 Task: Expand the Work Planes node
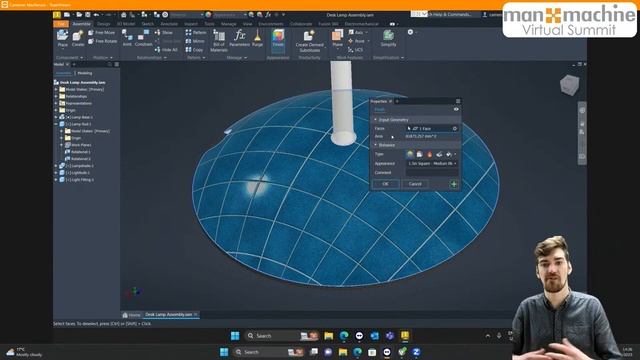tap(62, 145)
